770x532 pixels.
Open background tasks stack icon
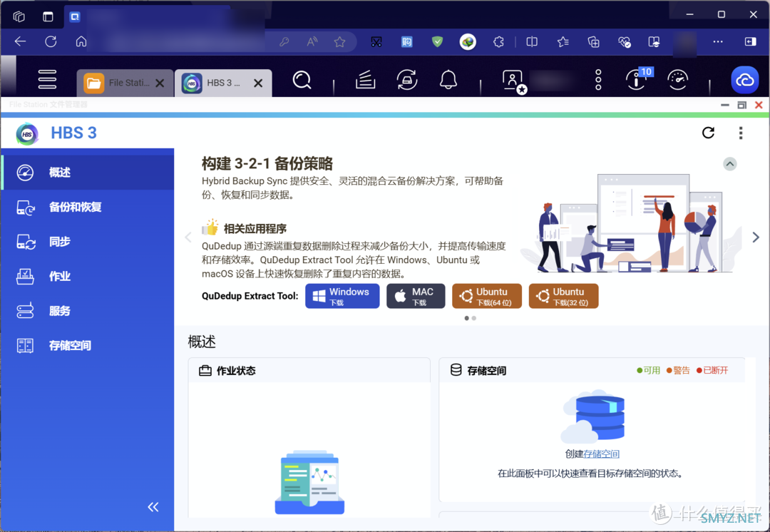[365, 80]
